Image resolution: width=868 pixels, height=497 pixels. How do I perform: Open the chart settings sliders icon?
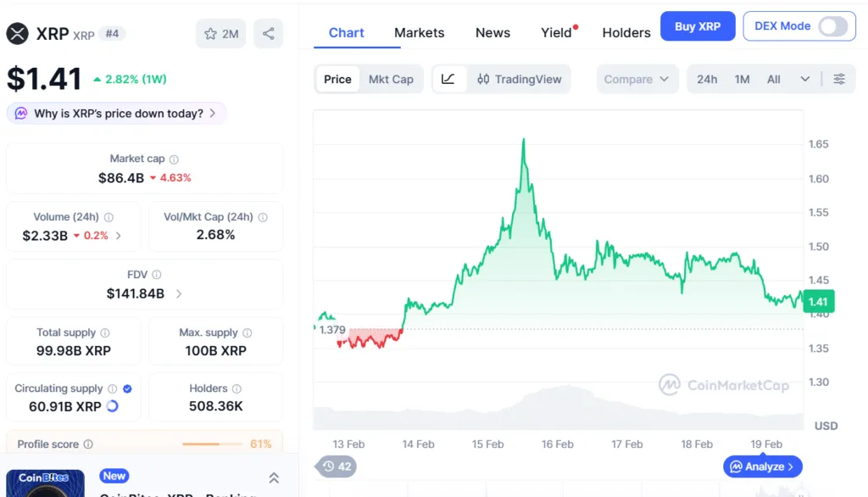839,79
